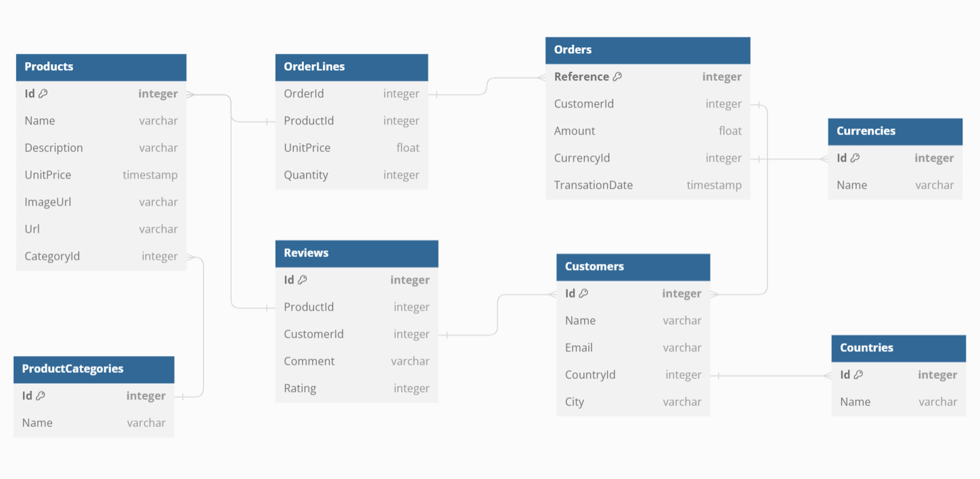Click the key icon in ProductCategories table

click(x=40, y=396)
